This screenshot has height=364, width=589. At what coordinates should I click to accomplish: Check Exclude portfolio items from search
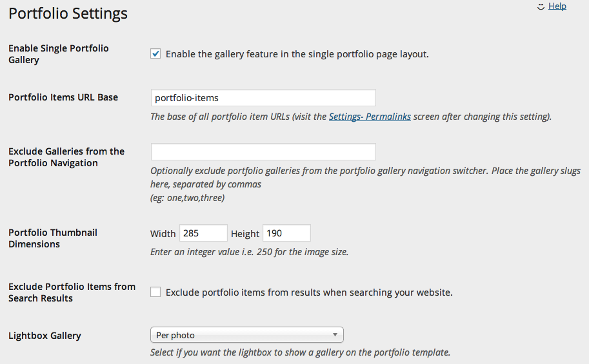(155, 292)
